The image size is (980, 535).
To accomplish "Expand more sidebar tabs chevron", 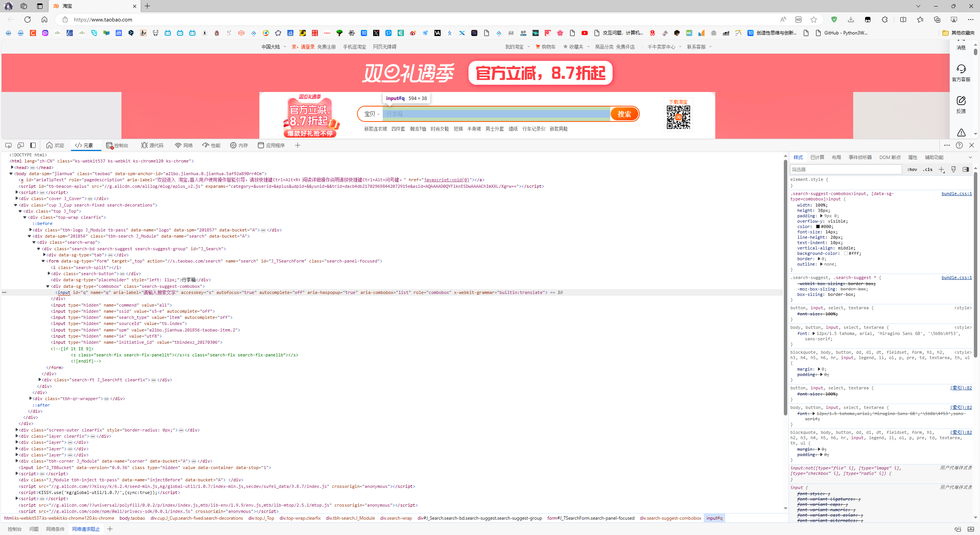I will (970, 158).
